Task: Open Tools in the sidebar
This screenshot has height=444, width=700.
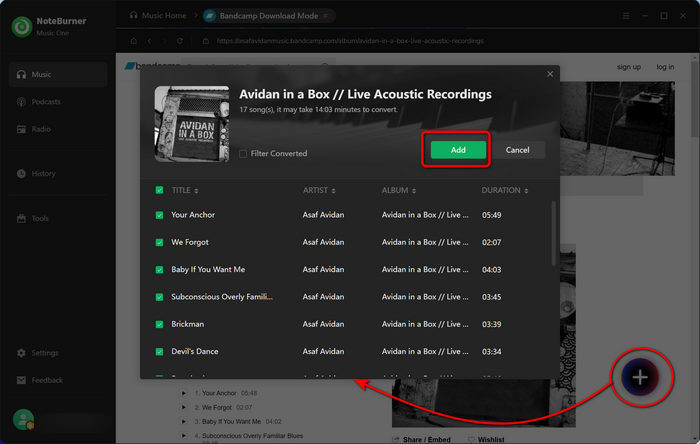Action: [58, 218]
